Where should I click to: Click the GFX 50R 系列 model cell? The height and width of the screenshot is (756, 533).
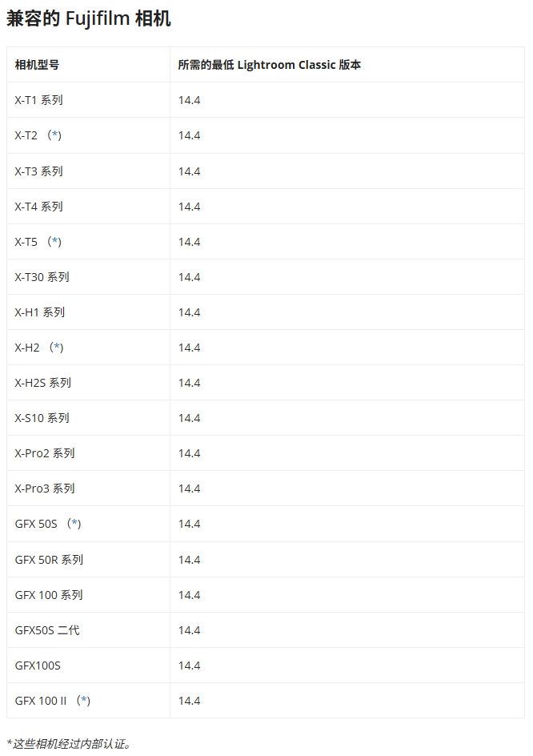coord(88,560)
